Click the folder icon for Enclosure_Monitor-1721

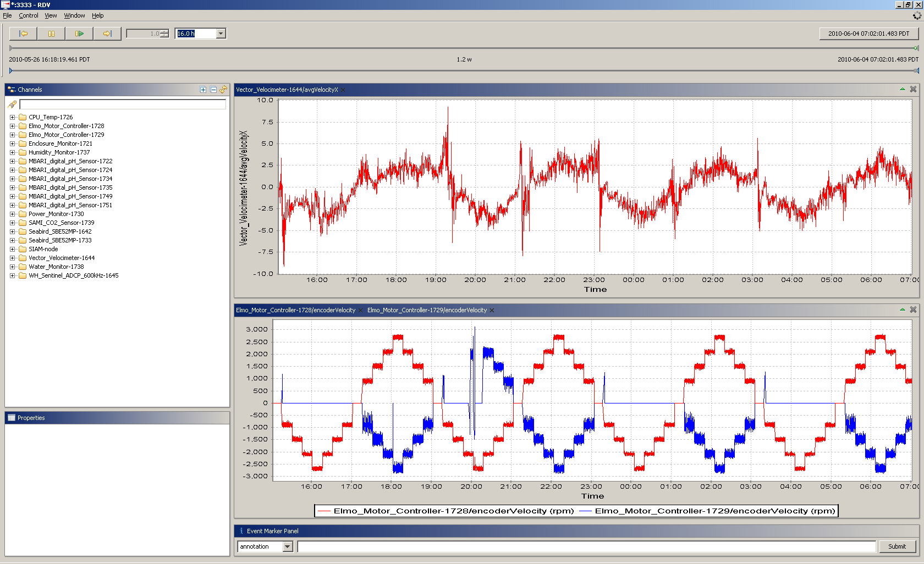tap(23, 143)
